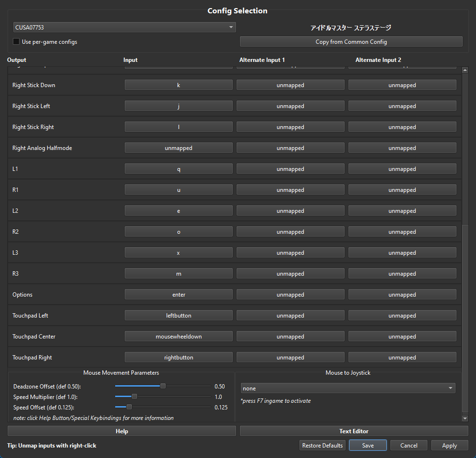Image resolution: width=476 pixels, height=458 pixels.
Task: Enable the Use per-game configs checkbox
Action: (x=16, y=41)
